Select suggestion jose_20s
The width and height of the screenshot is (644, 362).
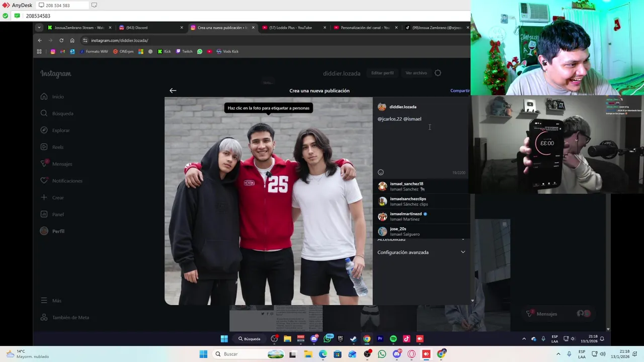[x=421, y=232]
